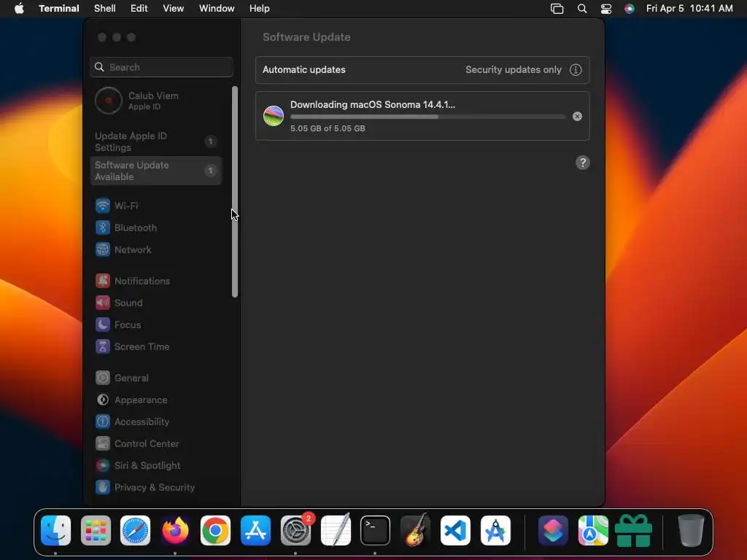Launch Firefox from the Dock

pyautogui.click(x=175, y=531)
